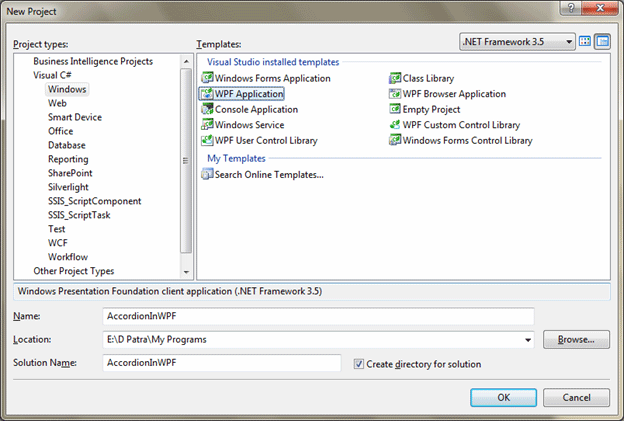Switch templates to small icons view

(x=603, y=42)
